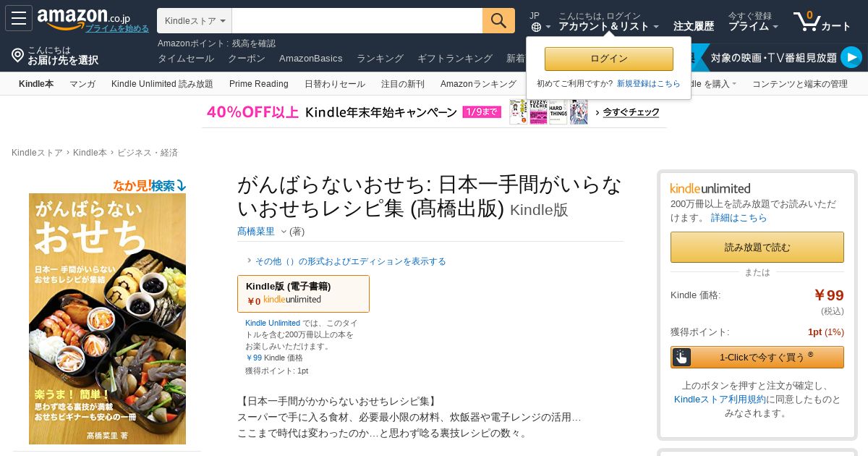Click 読み放題で読む button
868x456 pixels.
point(757,247)
